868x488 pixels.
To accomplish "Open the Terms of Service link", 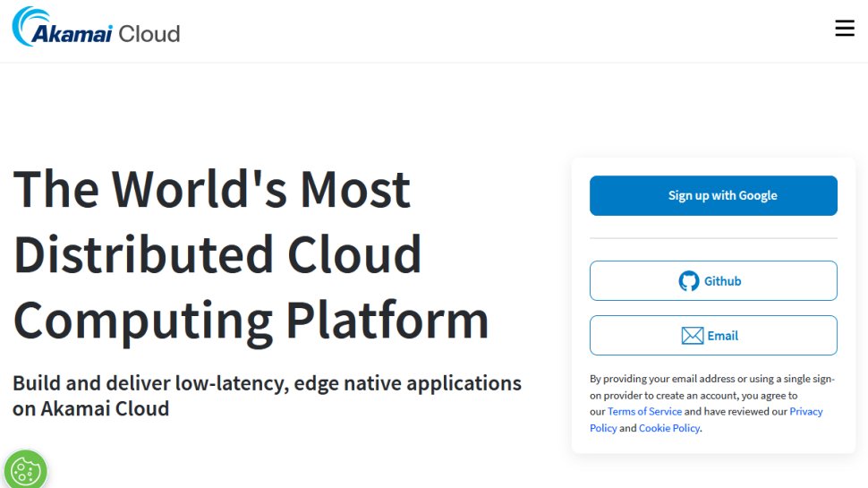I will click(644, 412).
